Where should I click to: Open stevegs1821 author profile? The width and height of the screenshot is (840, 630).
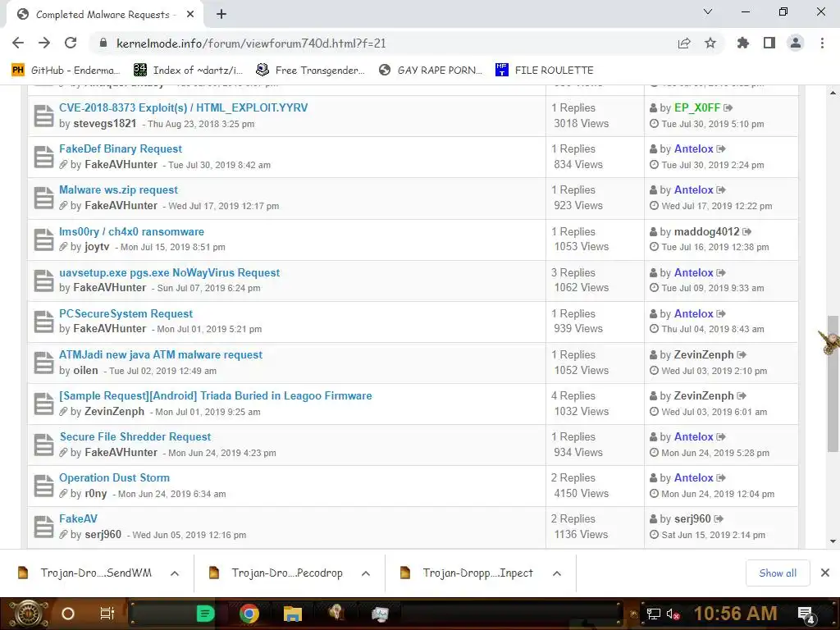click(x=105, y=124)
